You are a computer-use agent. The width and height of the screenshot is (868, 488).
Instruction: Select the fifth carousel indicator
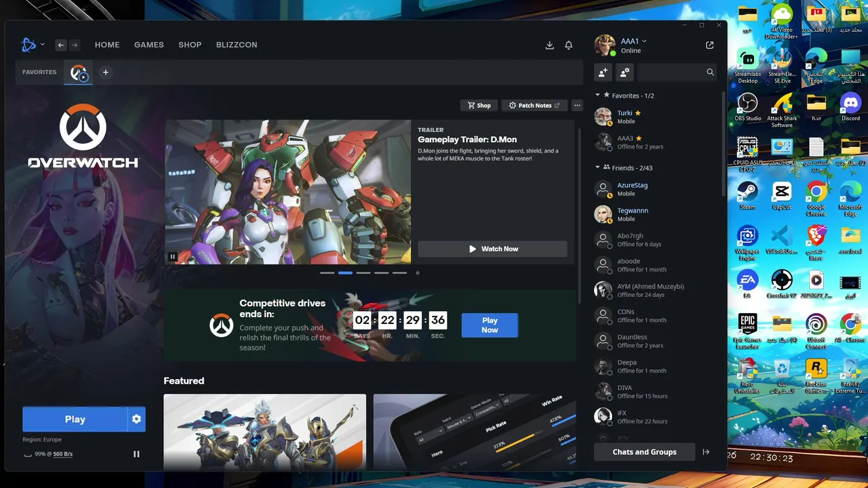(399, 272)
